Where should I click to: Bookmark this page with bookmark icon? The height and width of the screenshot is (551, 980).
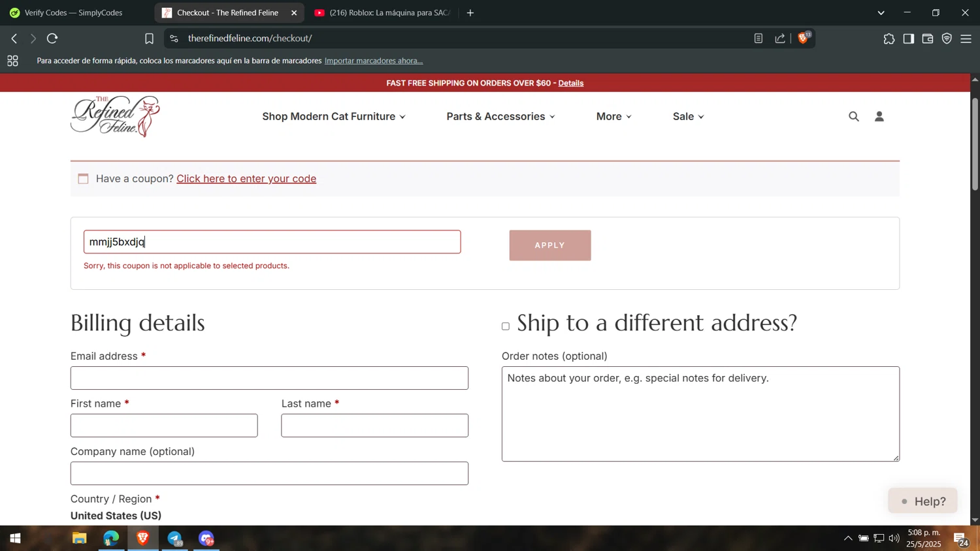click(x=149, y=39)
